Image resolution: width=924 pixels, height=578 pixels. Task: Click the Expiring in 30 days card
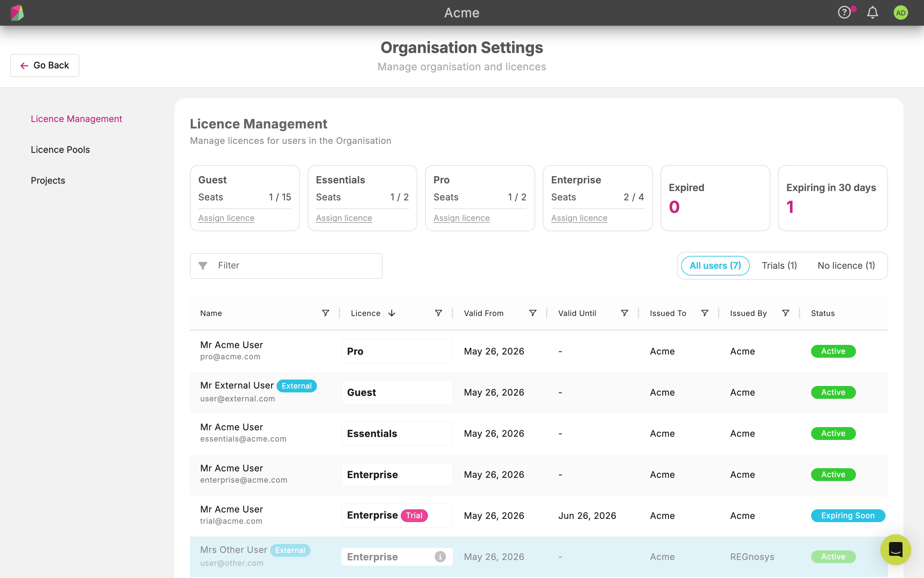tap(833, 198)
